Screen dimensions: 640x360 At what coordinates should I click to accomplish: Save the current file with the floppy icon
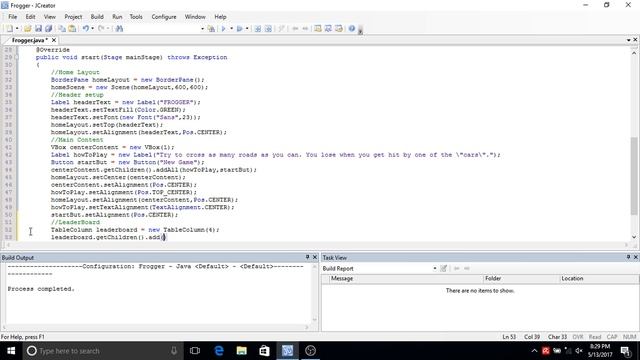[x=38, y=29]
